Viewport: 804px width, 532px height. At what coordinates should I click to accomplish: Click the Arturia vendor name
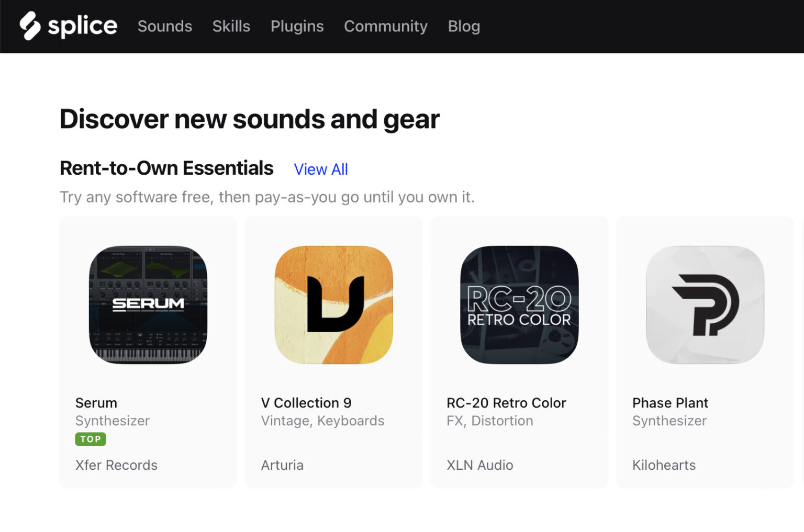click(282, 465)
